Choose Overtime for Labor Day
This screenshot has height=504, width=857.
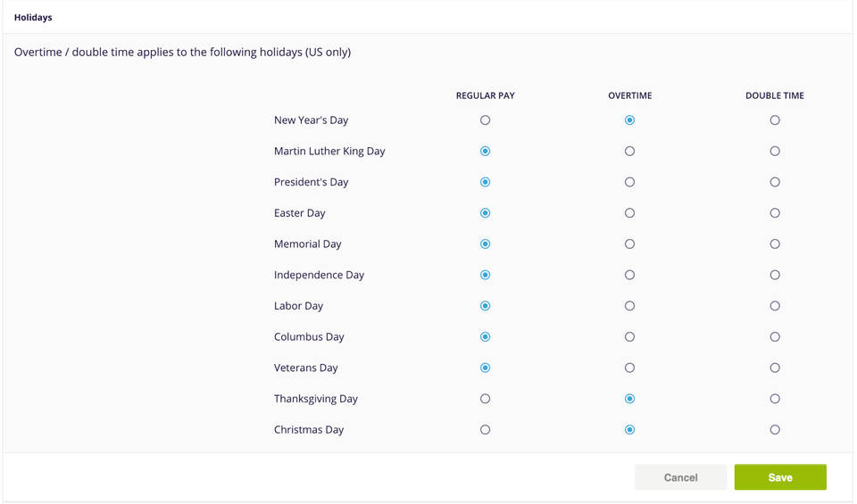click(x=629, y=306)
